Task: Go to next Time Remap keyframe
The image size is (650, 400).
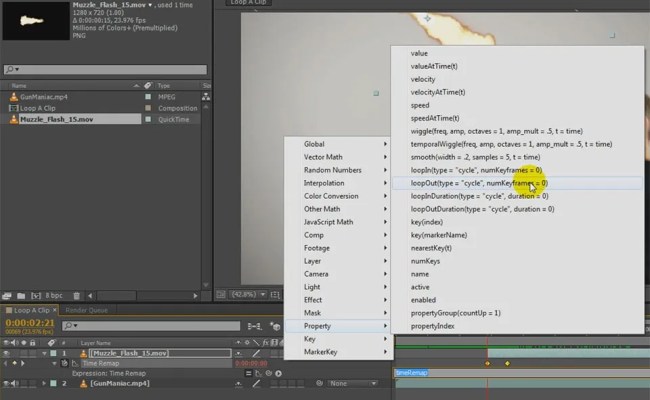Action: pos(23,363)
